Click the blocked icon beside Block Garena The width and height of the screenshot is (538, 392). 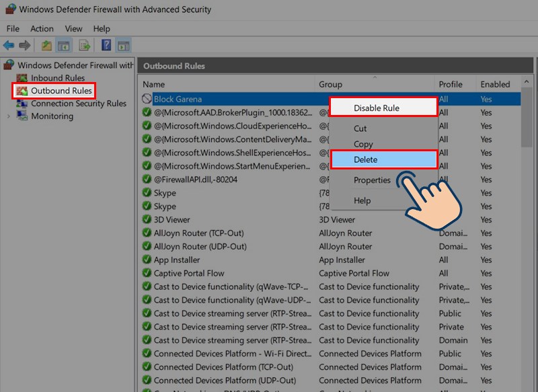pyautogui.click(x=147, y=99)
